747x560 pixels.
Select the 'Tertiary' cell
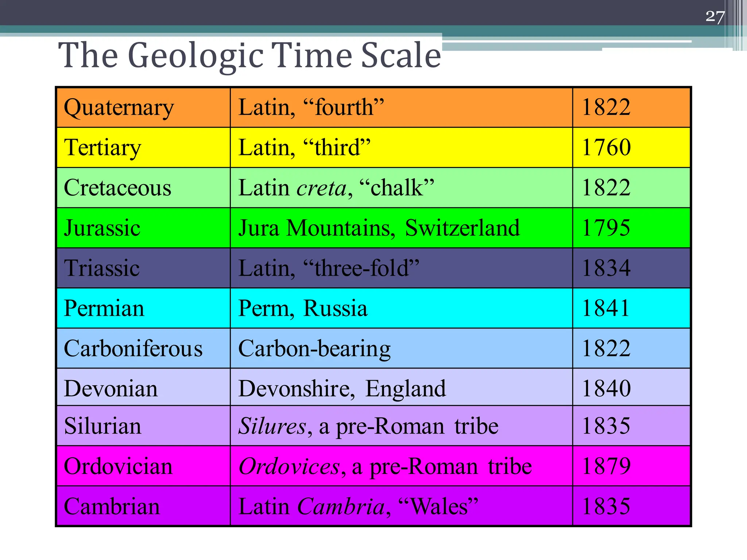pos(144,148)
